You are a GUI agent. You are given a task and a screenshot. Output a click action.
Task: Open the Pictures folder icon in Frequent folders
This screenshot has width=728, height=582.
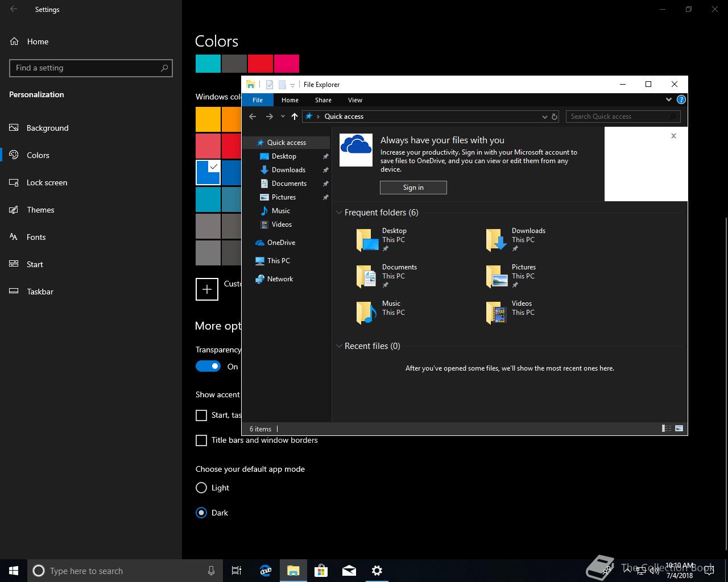point(497,277)
